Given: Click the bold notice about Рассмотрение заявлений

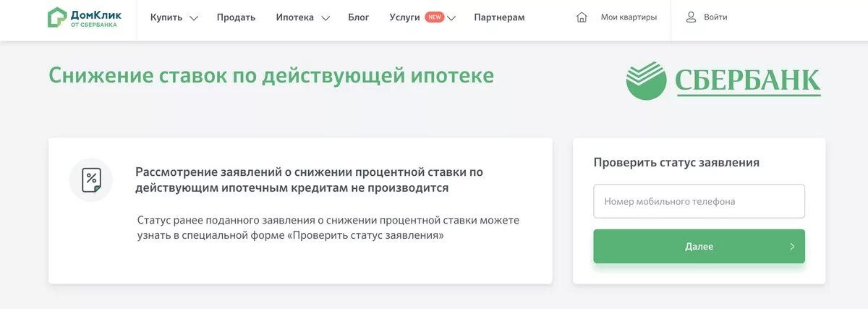Looking at the screenshot, I should coord(309,180).
